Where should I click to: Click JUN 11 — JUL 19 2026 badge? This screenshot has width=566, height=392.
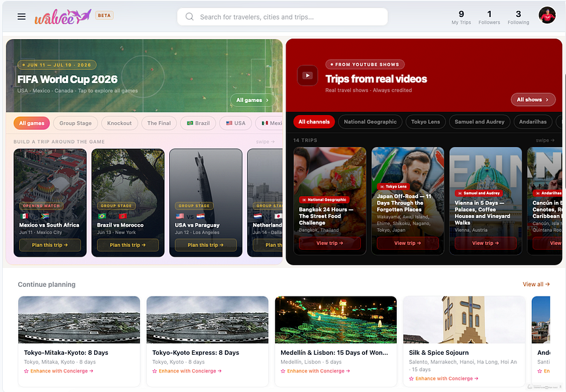point(57,65)
